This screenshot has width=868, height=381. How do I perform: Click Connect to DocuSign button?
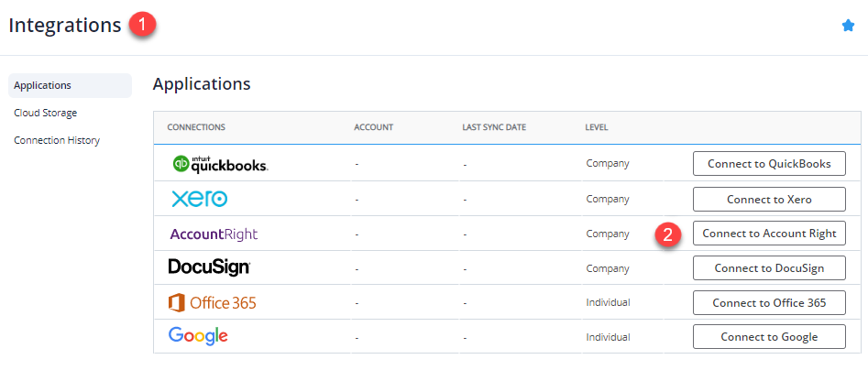coord(769,268)
